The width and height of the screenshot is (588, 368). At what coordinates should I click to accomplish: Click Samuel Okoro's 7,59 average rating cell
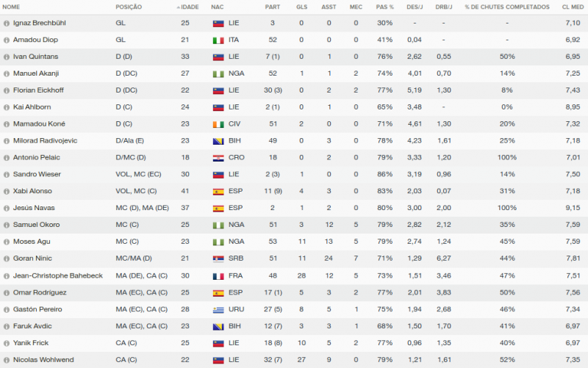pos(573,225)
